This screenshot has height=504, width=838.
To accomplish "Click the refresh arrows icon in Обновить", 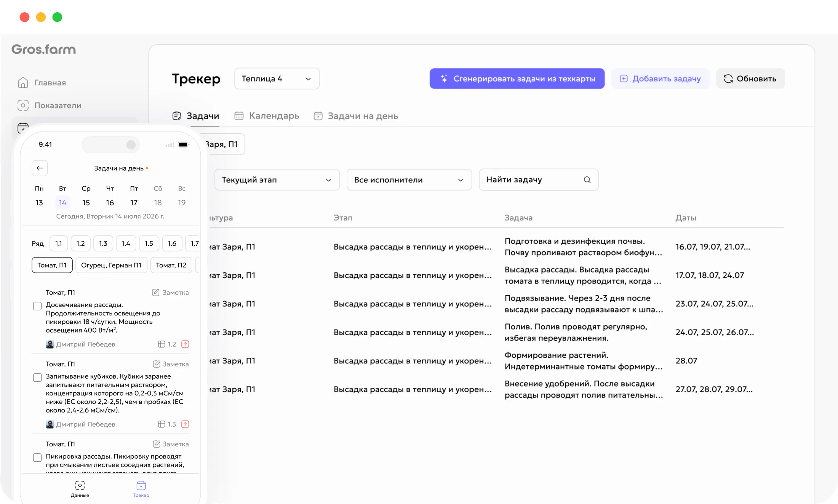I will coord(728,78).
